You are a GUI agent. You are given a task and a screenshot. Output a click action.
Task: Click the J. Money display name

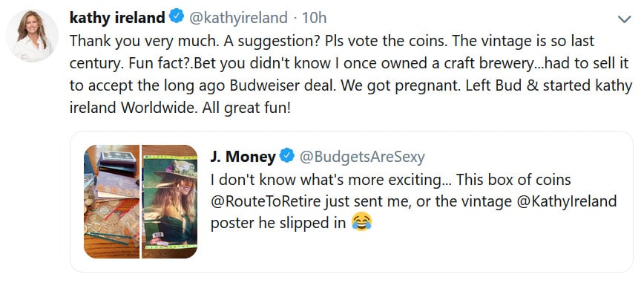coord(243,157)
